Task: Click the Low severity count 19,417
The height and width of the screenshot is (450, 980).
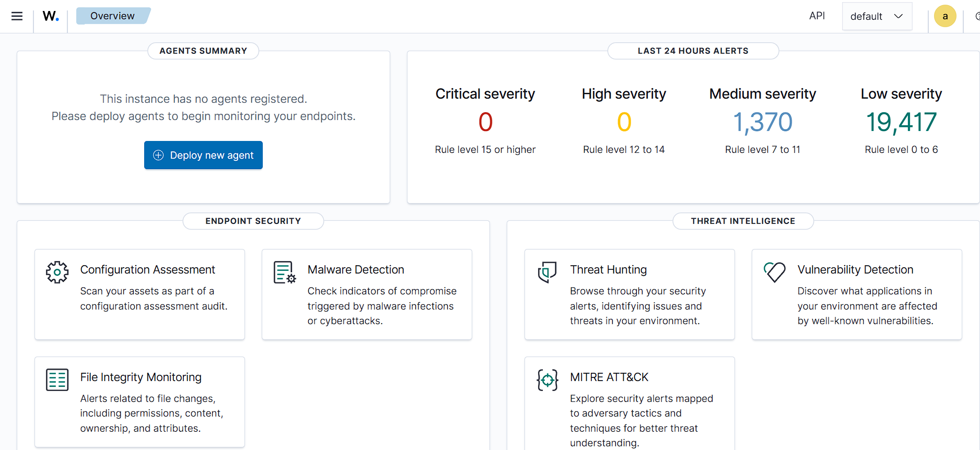Action: [902, 122]
